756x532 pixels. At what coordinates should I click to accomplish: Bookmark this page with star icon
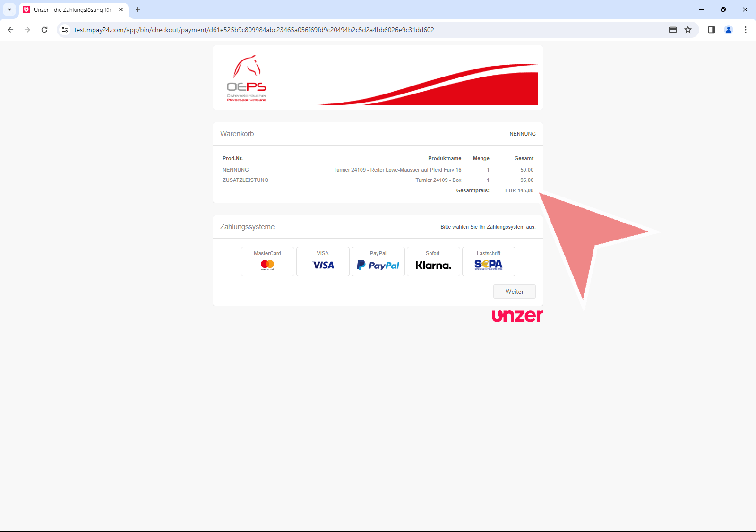(x=688, y=30)
